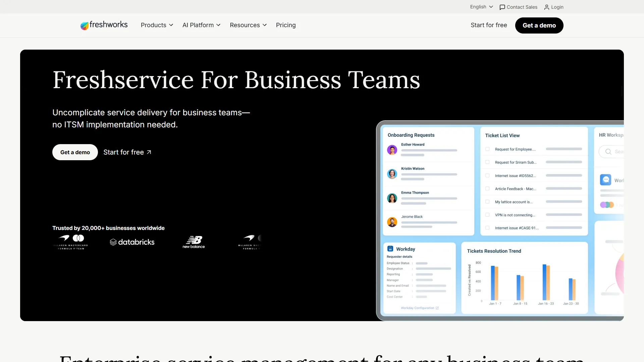
Task: Click the arrow icon beside Start for free
Action: pos(149,152)
